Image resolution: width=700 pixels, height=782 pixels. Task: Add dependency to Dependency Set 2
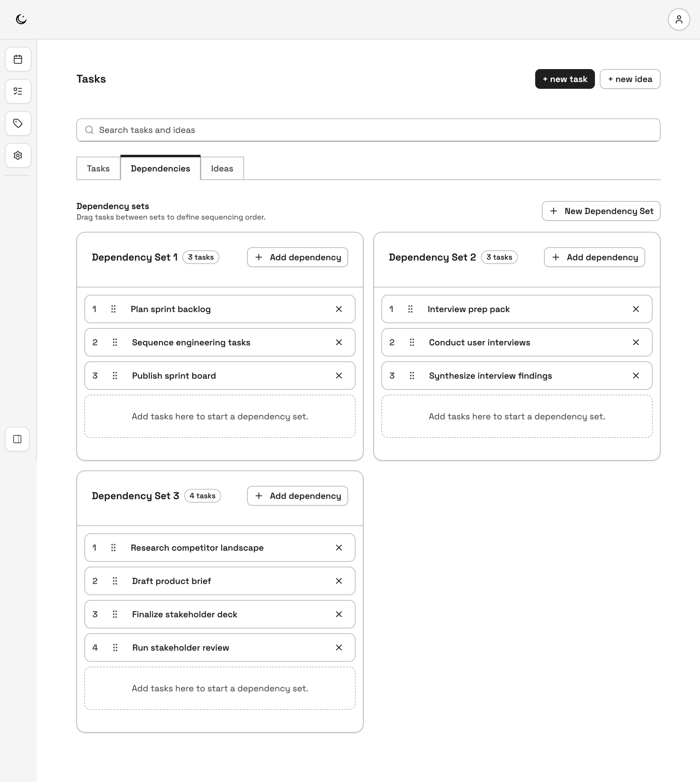click(x=594, y=257)
